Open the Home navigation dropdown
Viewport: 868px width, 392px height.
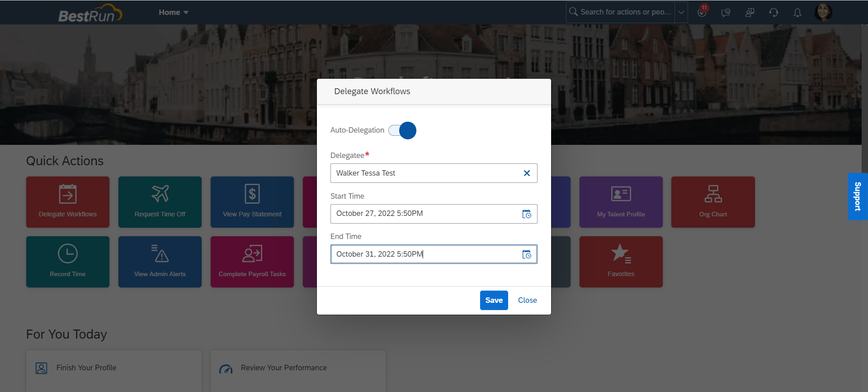click(174, 13)
